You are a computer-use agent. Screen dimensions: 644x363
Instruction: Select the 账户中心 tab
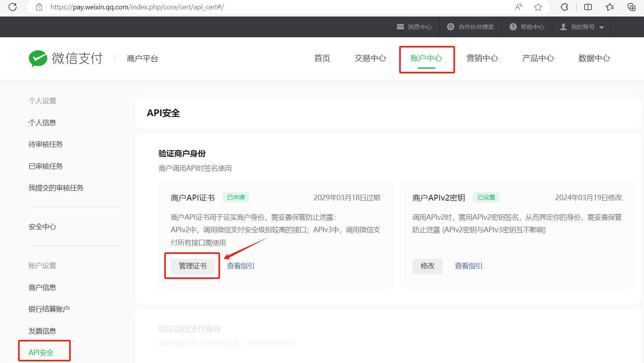pos(426,58)
